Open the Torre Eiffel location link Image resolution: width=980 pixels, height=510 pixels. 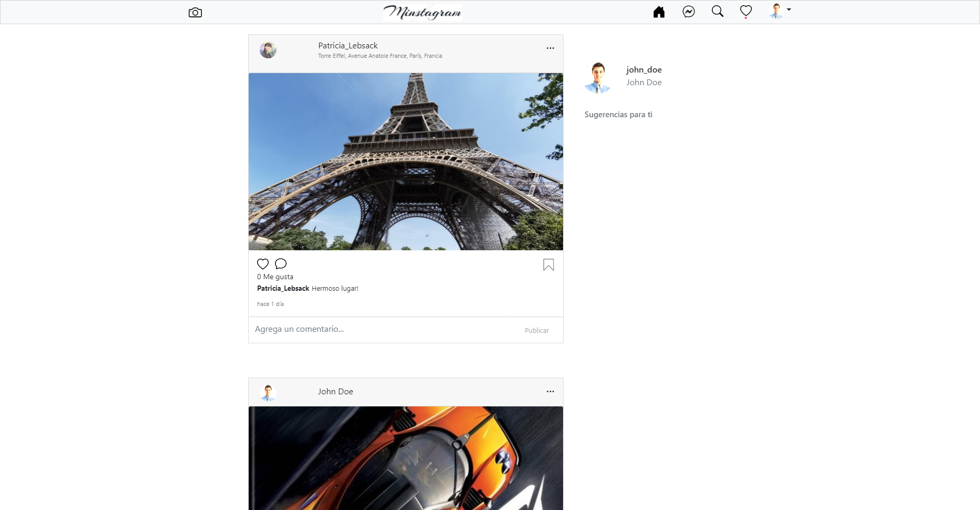pyautogui.click(x=380, y=56)
